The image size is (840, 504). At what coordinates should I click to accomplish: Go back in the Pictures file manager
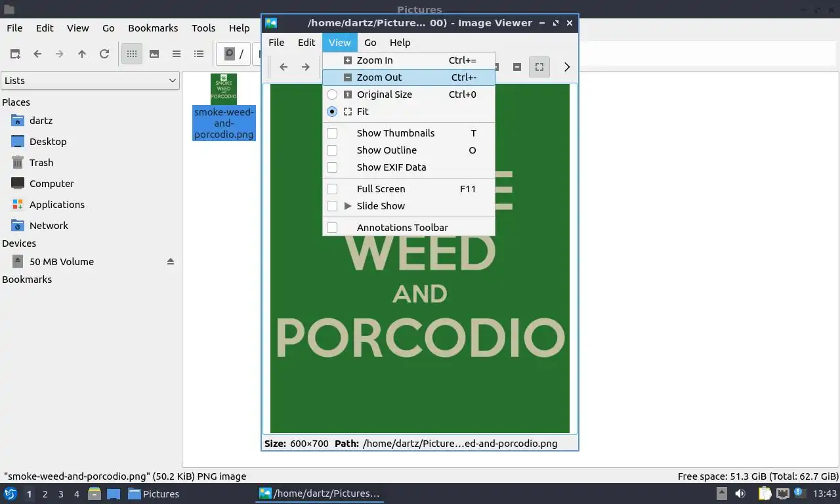(37, 54)
